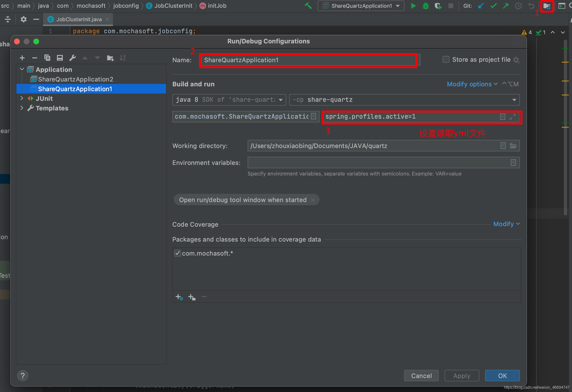This screenshot has width=572, height=392.
Task: Click the Build hammer icon
Action: [x=308, y=6]
